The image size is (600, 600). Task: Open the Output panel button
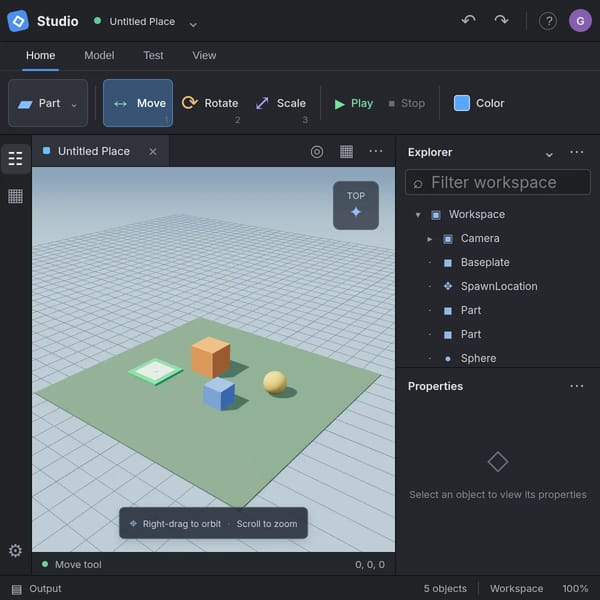[37, 589]
